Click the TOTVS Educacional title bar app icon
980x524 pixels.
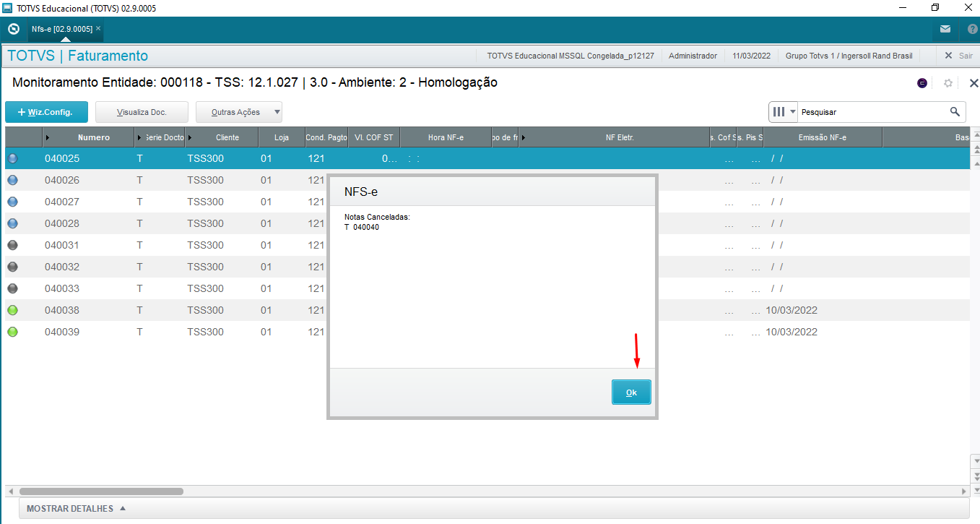(8, 8)
